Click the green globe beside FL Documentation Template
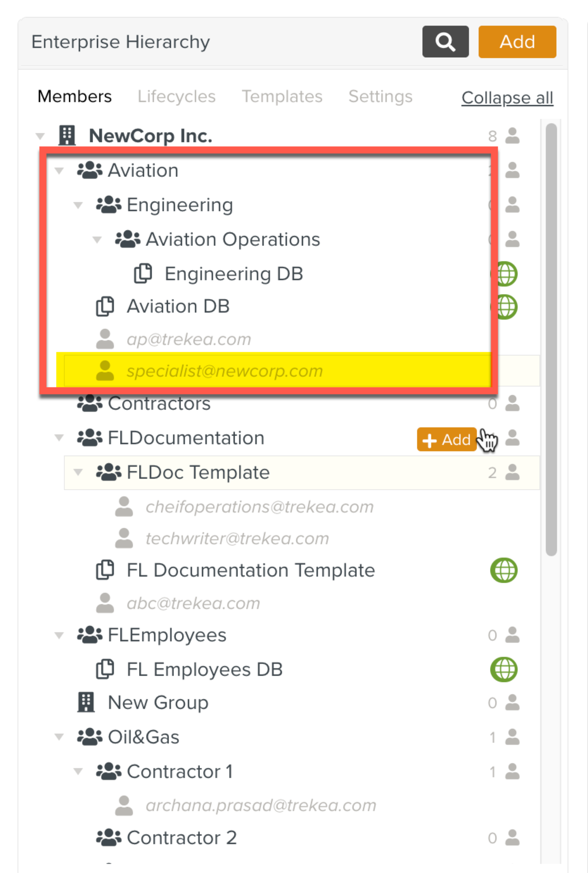This screenshot has height=873, width=588. pyautogui.click(x=504, y=570)
